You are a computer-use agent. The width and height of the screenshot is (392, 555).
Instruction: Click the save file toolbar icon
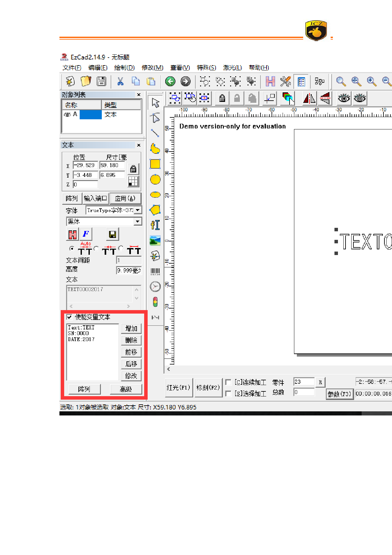pyautogui.click(x=101, y=81)
